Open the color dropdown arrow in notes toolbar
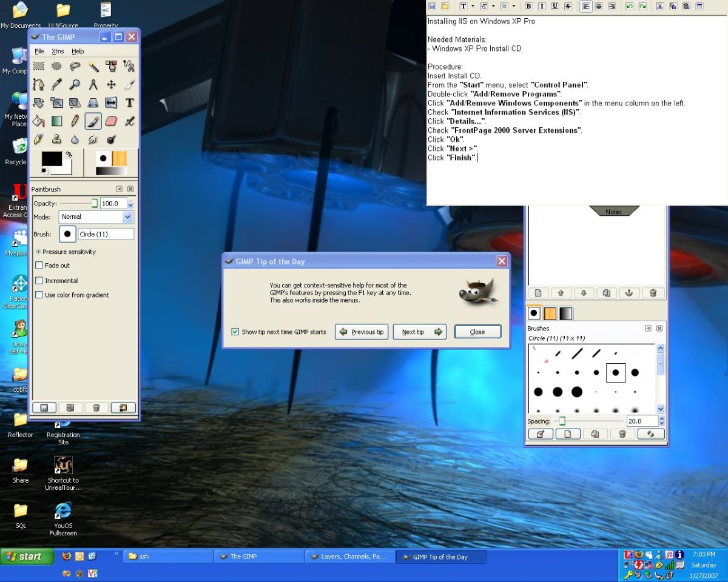Screen dimensions: 728x582 514,6
